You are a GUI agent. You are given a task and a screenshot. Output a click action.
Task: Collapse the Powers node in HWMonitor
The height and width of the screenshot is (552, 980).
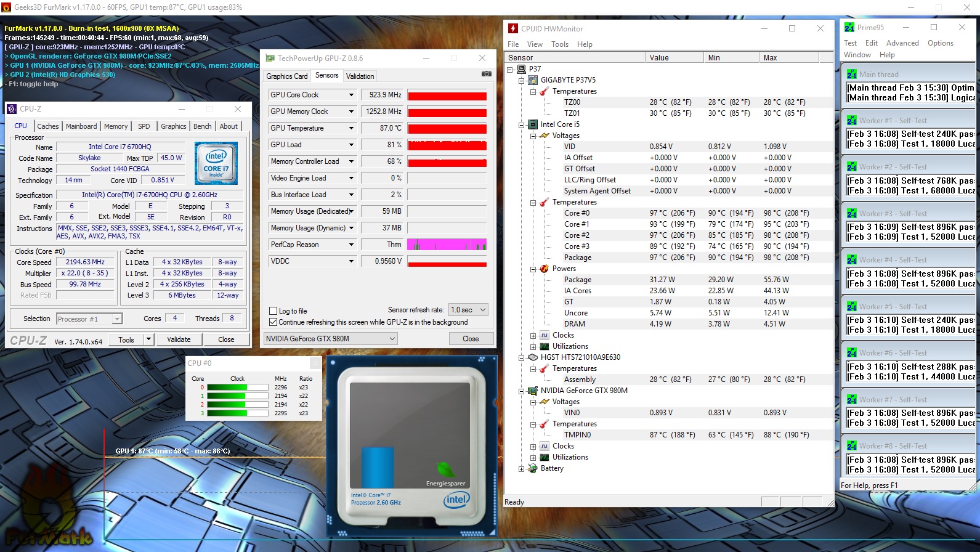pyautogui.click(x=533, y=269)
